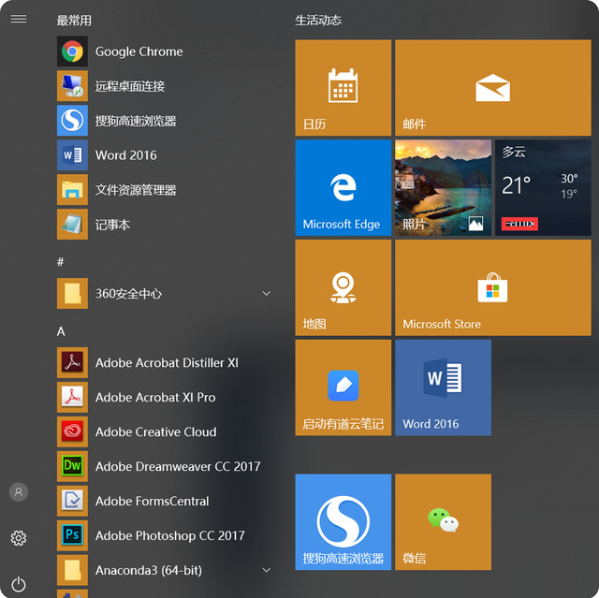Open Settings via the gear icon
Screen dimensions: 599x598
pos(18,538)
